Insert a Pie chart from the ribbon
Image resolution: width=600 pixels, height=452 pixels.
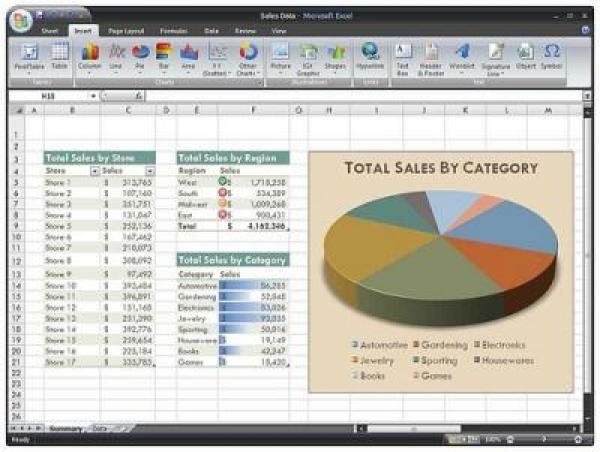141,57
